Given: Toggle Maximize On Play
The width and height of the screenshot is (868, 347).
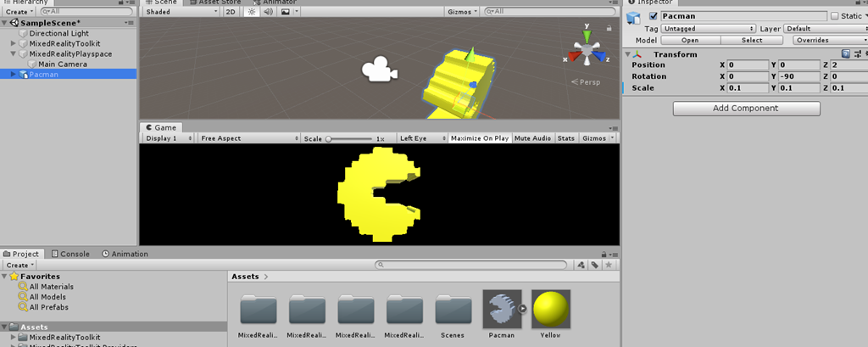Looking at the screenshot, I should point(480,138).
